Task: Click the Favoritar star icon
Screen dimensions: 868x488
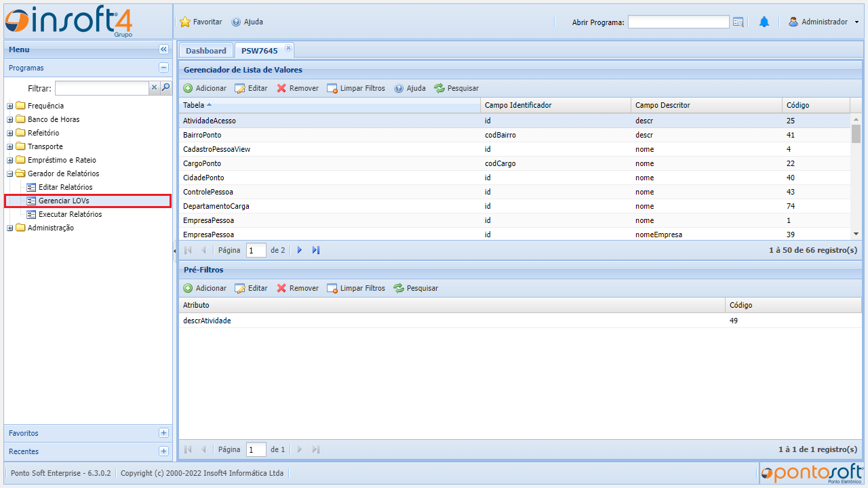Action: click(185, 22)
